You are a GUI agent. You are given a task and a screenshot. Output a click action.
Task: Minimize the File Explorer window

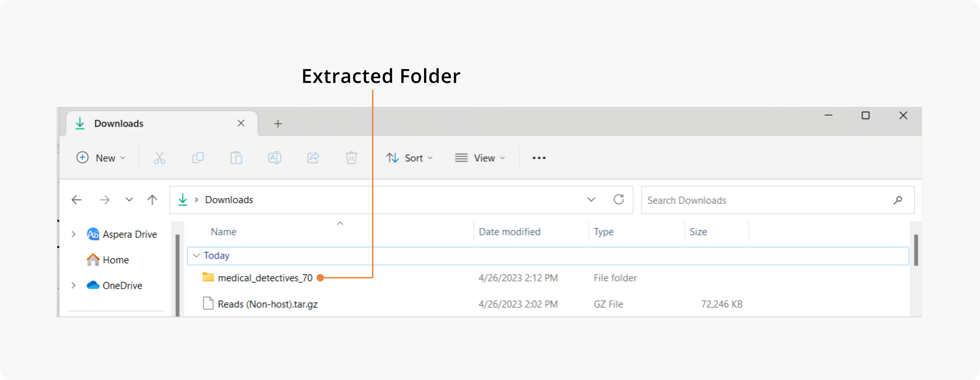(x=828, y=115)
